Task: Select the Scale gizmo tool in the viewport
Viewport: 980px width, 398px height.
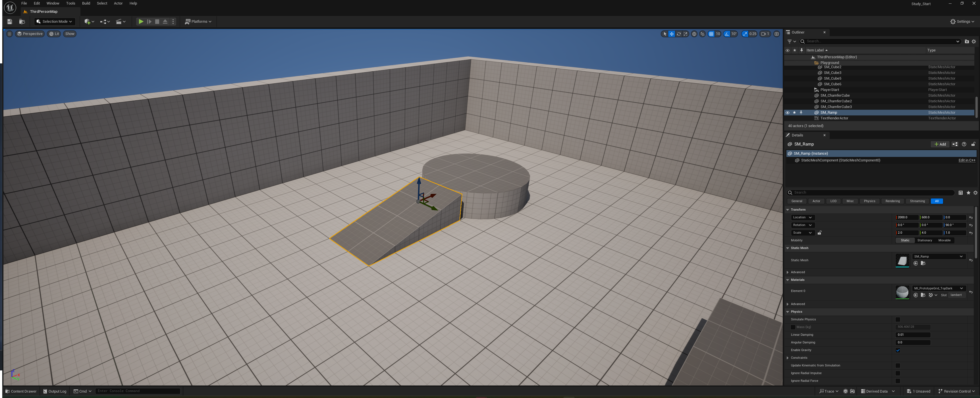Action: 685,34
